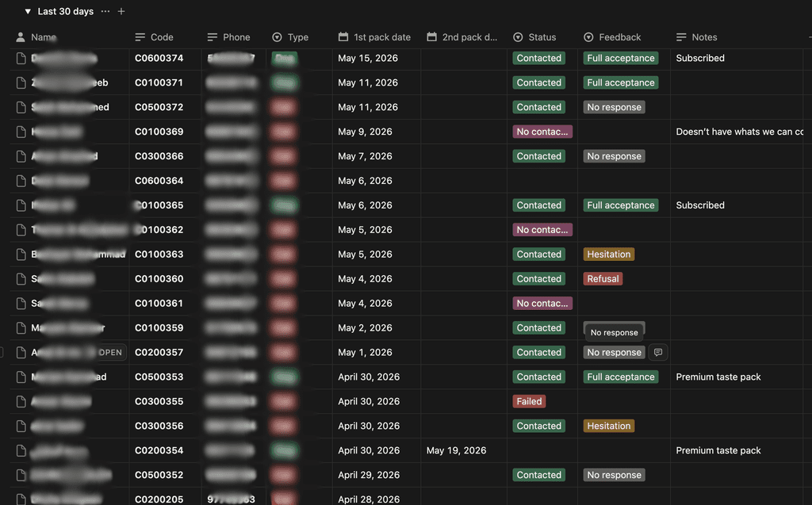This screenshot has height=505, width=812.
Task: Click the OPEN button on row C0200357
Action: pos(110,352)
